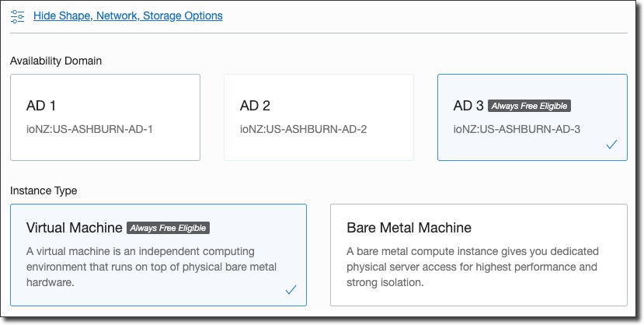The width and height of the screenshot is (644, 325).
Task: Choose the Bare Metal Machine instance type
Action: 478,255
